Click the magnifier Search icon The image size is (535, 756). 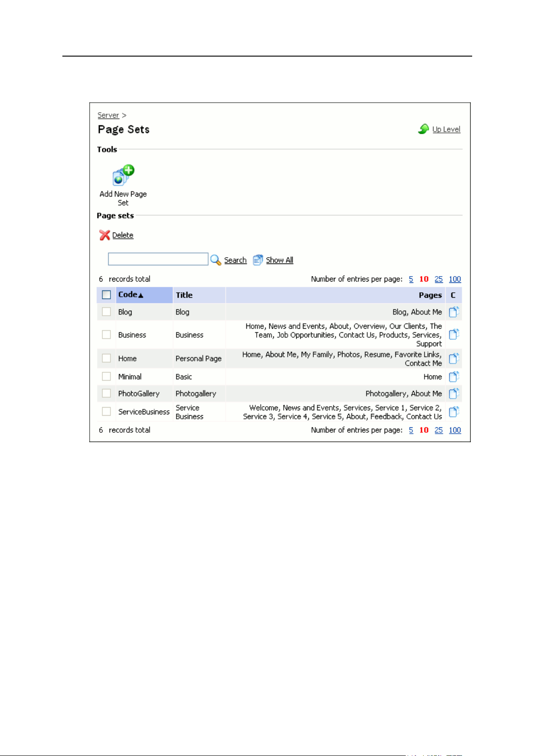216,260
